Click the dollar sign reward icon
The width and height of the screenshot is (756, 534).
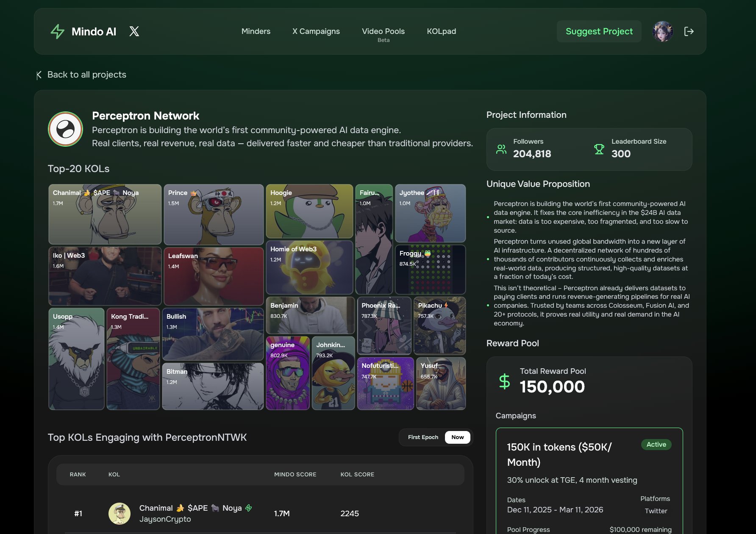click(504, 381)
